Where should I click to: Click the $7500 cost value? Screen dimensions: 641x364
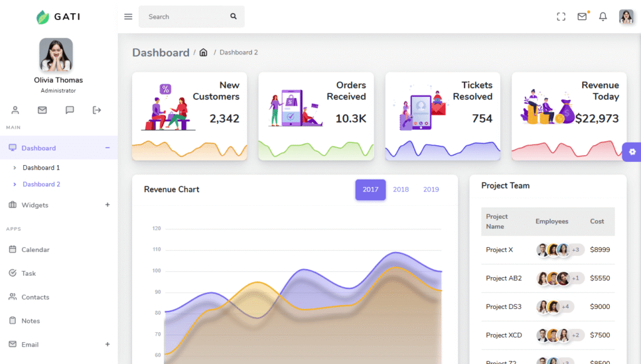tap(600, 335)
